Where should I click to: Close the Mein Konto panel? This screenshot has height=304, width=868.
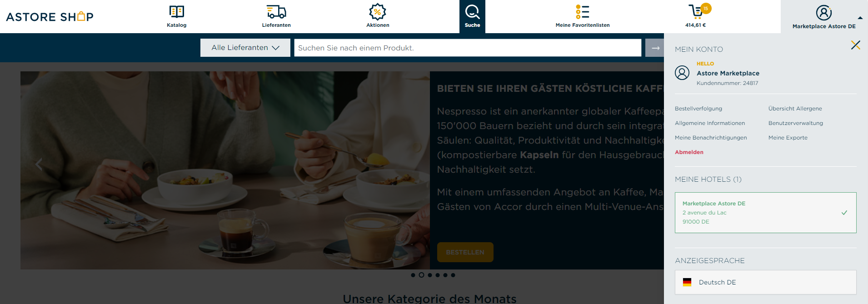click(x=856, y=45)
